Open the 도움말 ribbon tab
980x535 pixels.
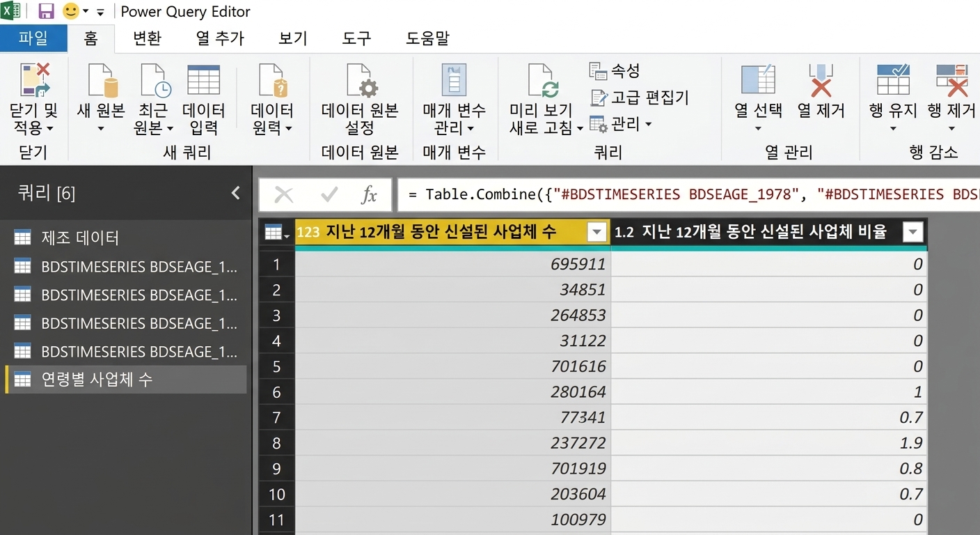[427, 38]
